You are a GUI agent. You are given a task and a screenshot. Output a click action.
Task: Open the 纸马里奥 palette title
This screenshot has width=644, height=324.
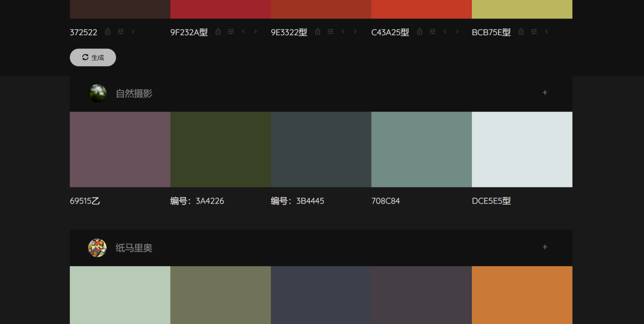click(x=134, y=248)
